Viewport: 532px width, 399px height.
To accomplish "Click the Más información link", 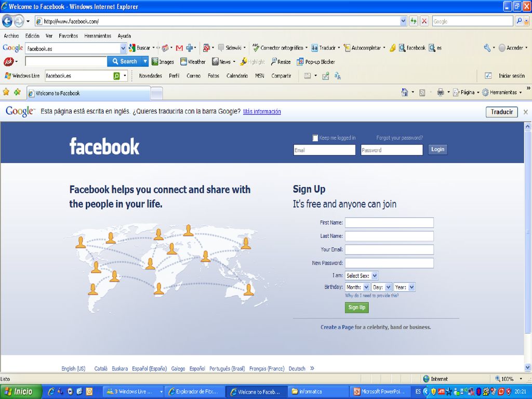I will (x=262, y=112).
